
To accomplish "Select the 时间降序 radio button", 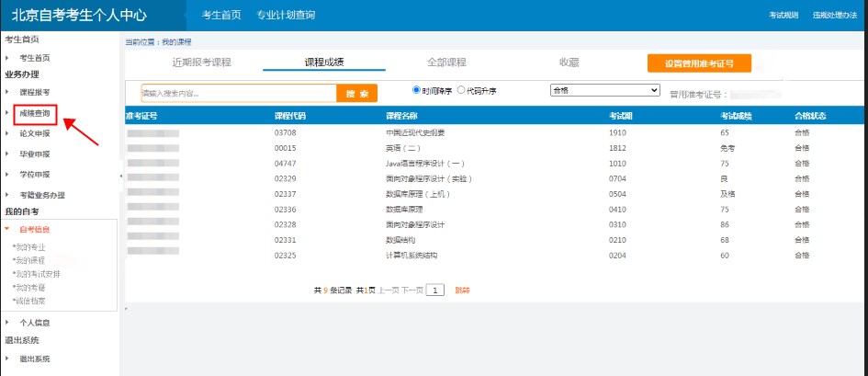I will coord(416,90).
